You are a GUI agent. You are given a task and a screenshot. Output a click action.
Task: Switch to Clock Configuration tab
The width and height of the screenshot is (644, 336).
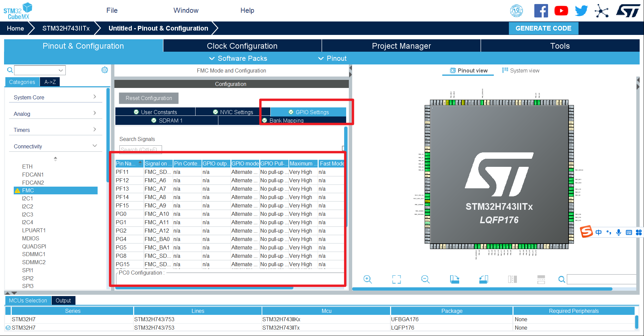[x=242, y=46]
